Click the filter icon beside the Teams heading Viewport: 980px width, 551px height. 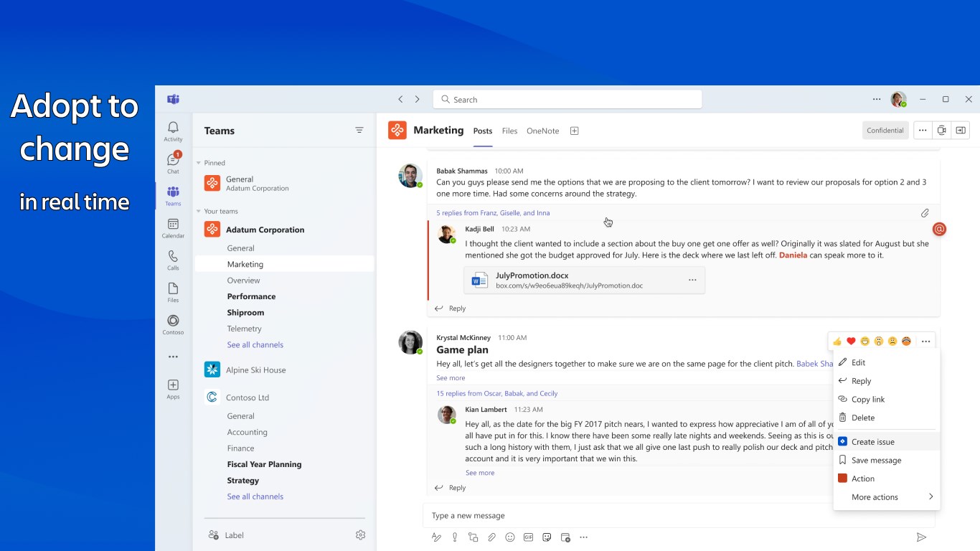(359, 131)
